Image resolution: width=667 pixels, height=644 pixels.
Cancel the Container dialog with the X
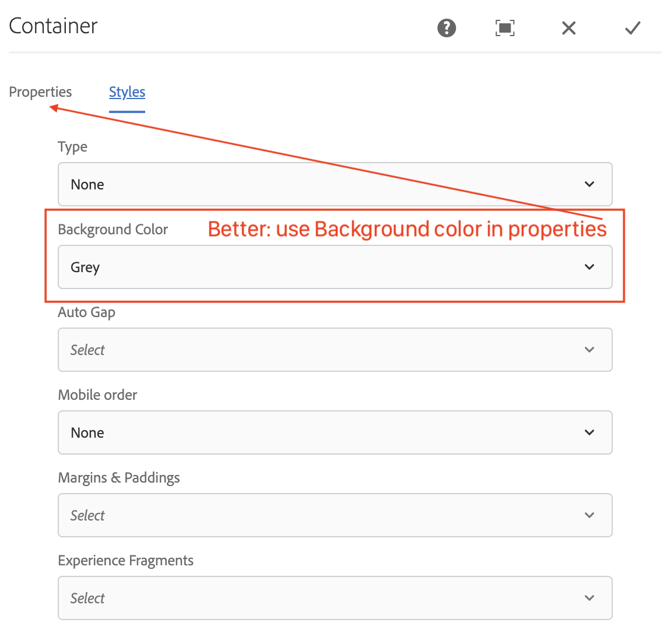(x=568, y=28)
